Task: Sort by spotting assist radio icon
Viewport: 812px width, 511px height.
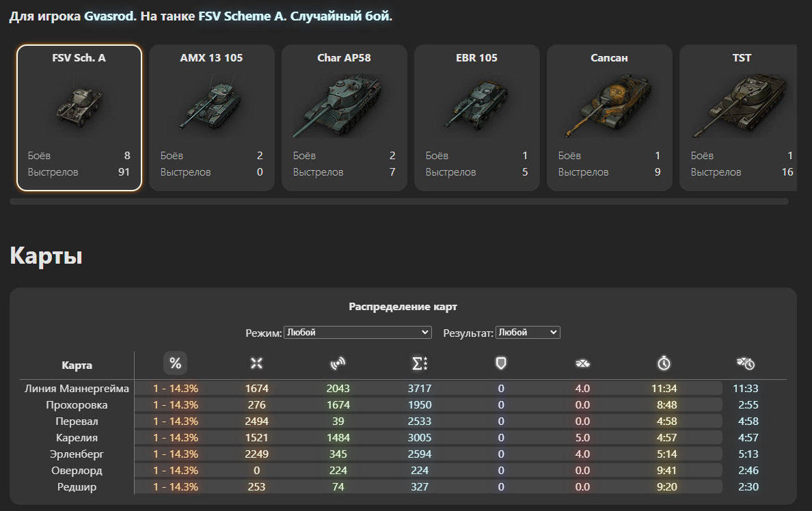Action: coord(338,363)
